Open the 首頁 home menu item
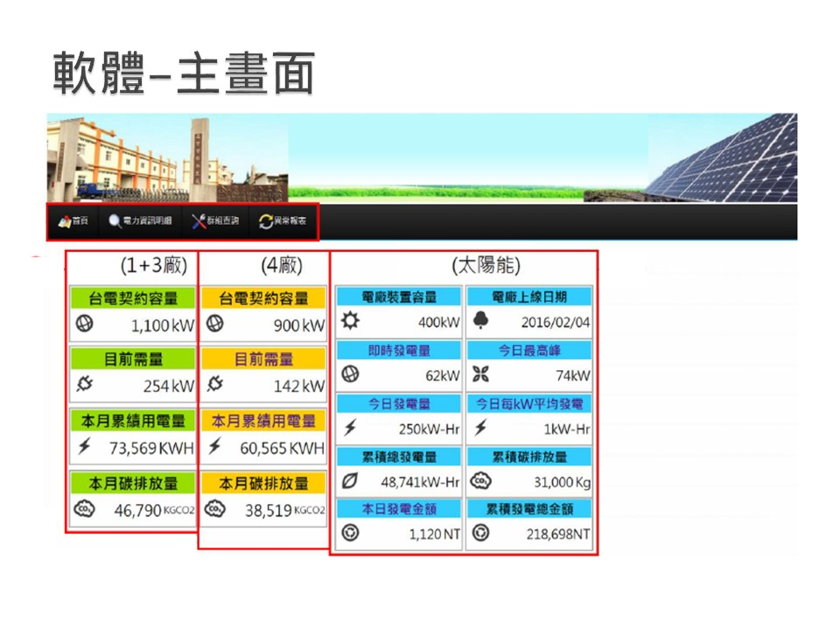This screenshot has width=840, height=630. tap(73, 221)
